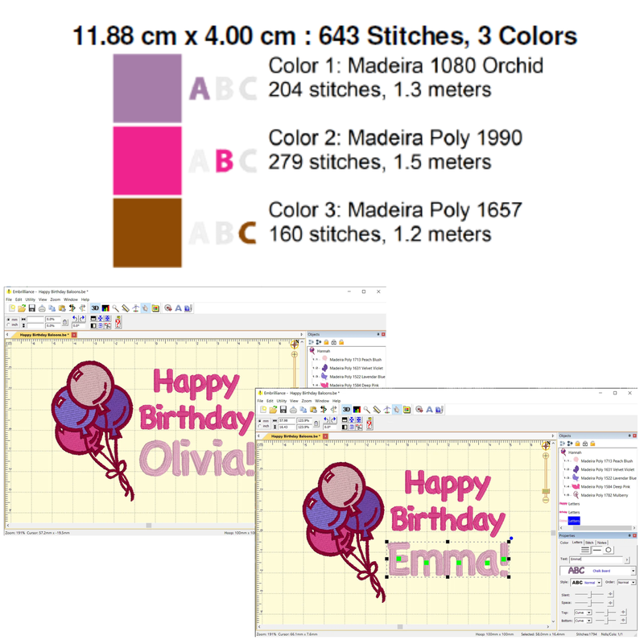This screenshot has height=644, width=644.
Task: Click the Open folder icon in Olivia window
Action: click(x=22, y=308)
